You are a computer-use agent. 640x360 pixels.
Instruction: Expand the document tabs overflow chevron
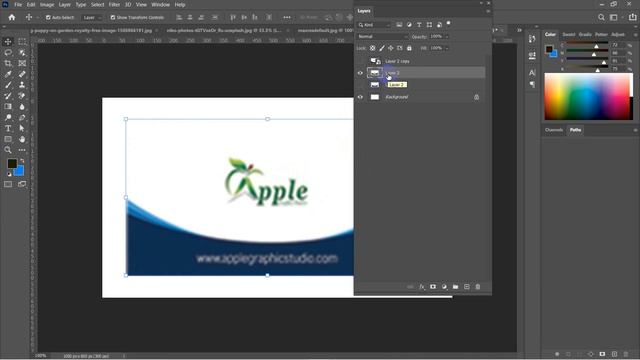(519, 30)
